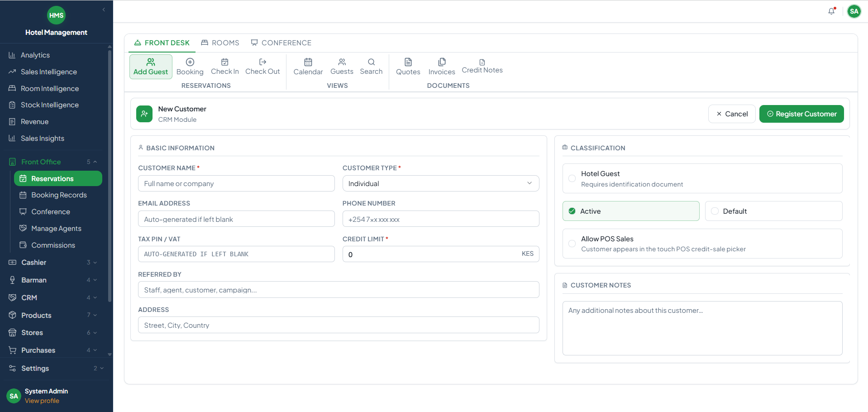Open Invoices documents
This screenshot has width=868, height=412.
(x=442, y=67)
